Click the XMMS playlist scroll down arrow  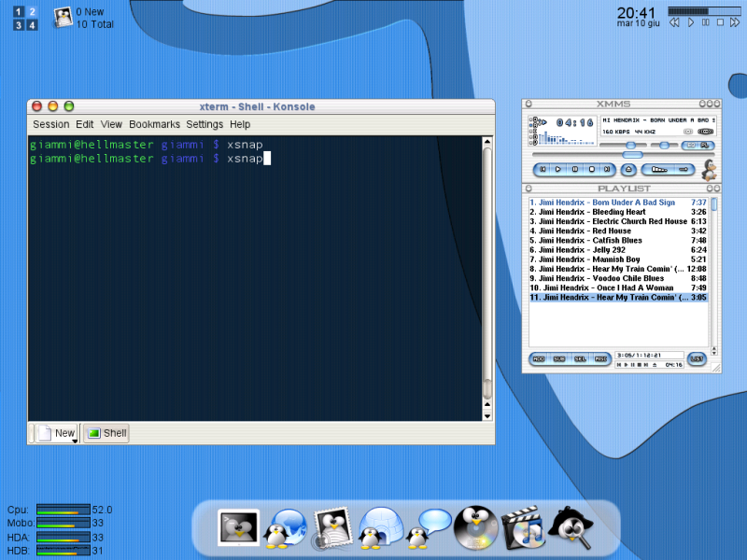[x=714, y=353]
